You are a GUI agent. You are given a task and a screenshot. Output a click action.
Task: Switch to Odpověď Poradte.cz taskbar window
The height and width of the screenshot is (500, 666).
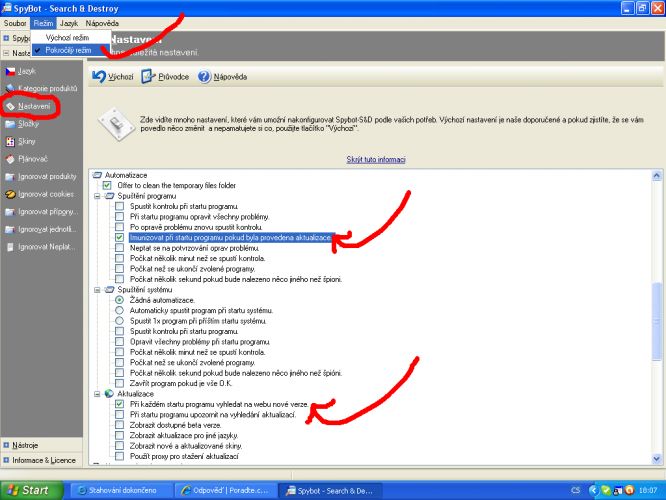[x=225, y=490]
